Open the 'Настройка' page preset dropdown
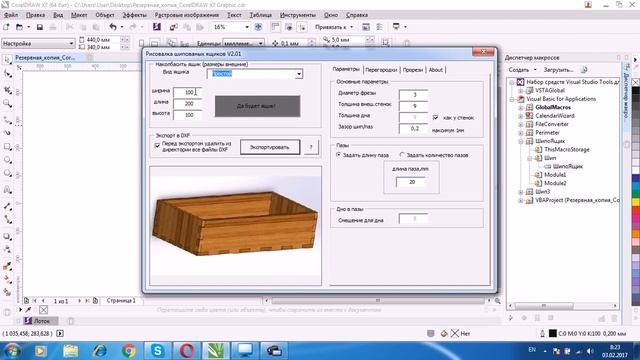640x360 pixels. pos(71,43)
